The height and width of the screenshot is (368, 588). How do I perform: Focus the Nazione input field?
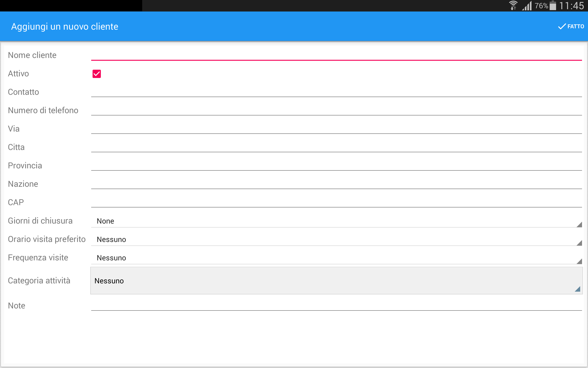tap(336, 184)
